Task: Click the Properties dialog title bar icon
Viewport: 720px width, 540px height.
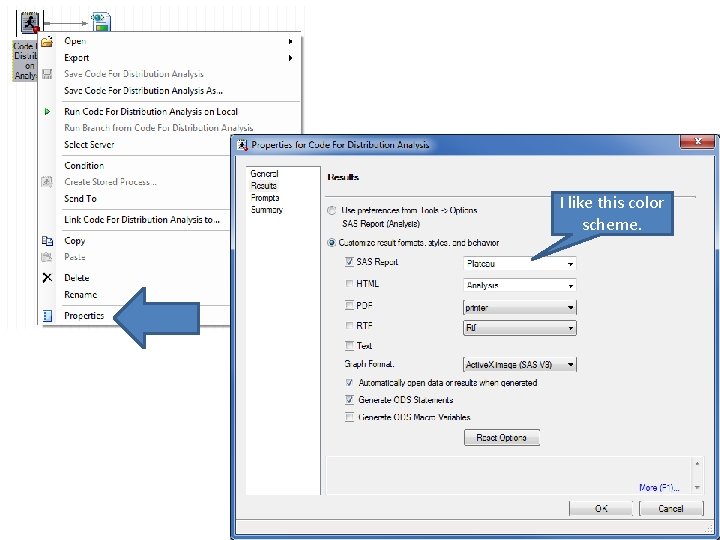Action: [x=242, y=145]
